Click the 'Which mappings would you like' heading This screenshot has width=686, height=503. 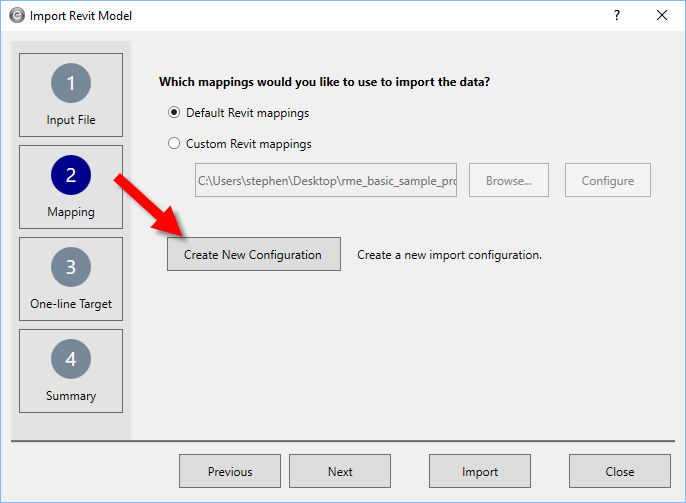point(325,82)
